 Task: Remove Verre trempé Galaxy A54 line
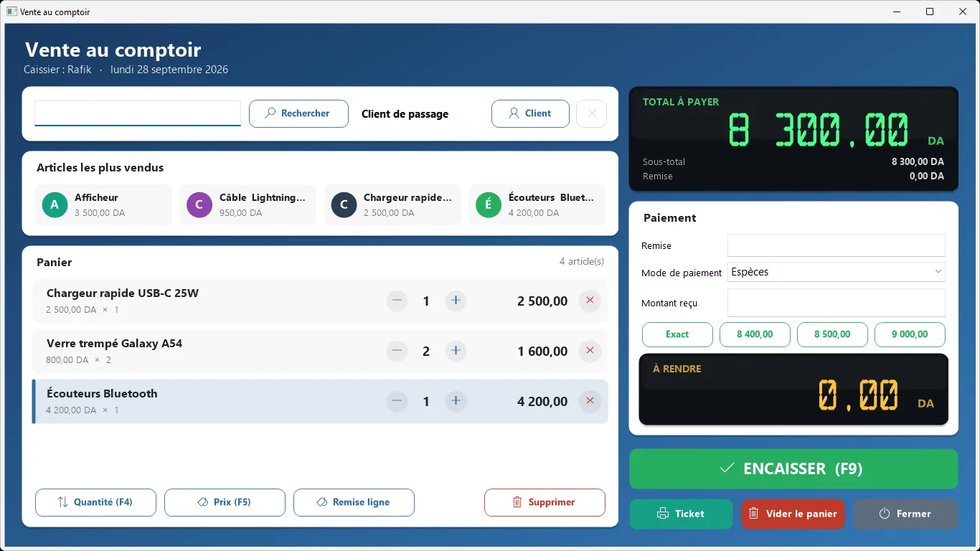[x=590, y=351]
